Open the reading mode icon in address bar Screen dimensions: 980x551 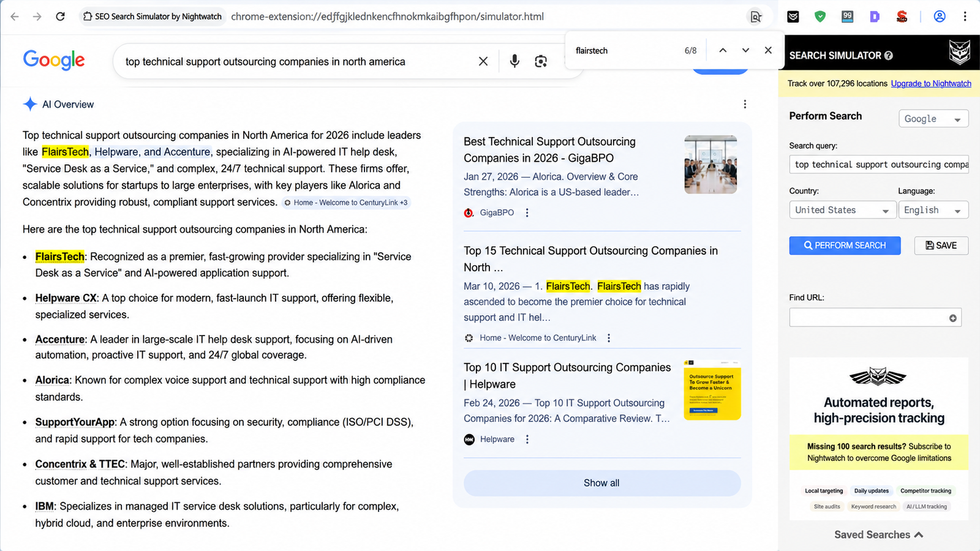(756, 17)
